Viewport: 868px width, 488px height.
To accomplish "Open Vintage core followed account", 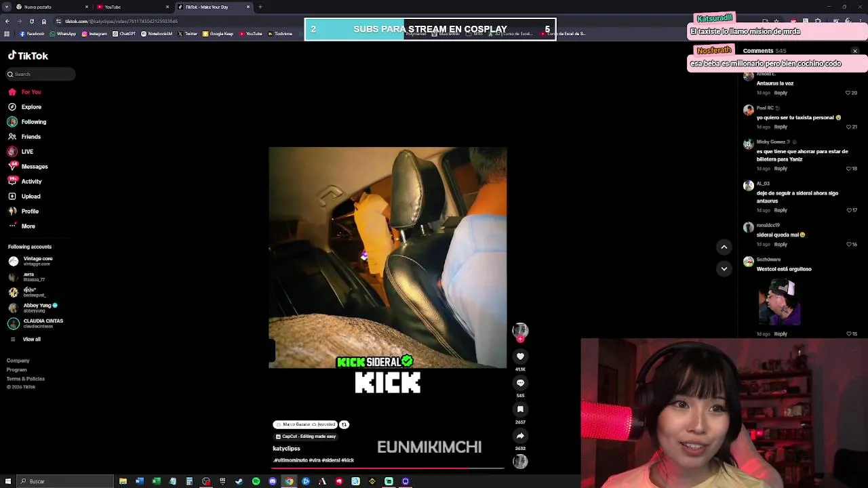I will point(31,261).
